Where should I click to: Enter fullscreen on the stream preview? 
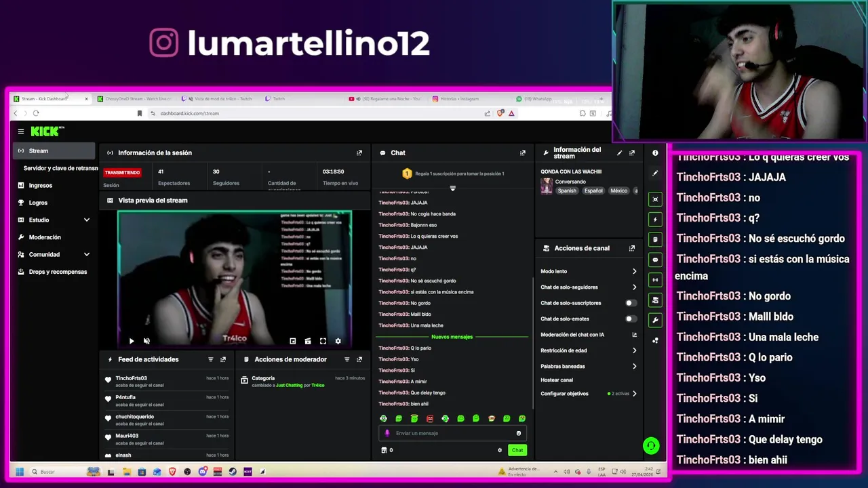(x=323, y=341)
